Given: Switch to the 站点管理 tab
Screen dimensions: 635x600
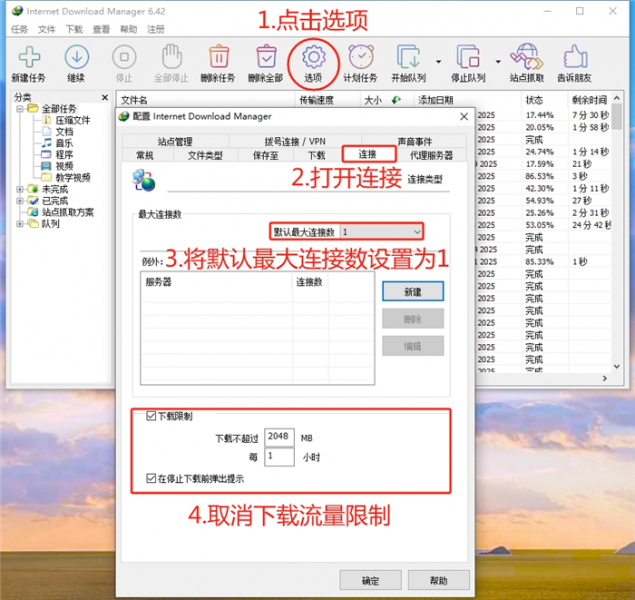Looking at the screenshot, I should (x=175, y=141).
